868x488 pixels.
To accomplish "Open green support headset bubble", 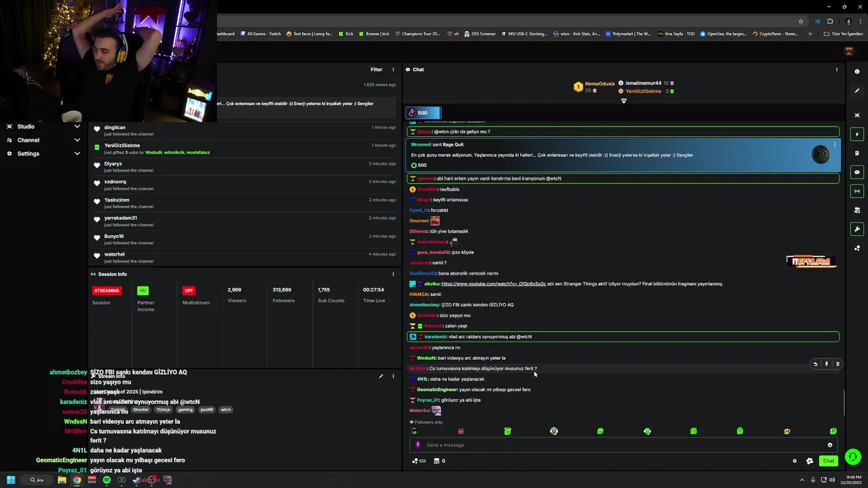I will pyautogui.click(x=853, y=457).
